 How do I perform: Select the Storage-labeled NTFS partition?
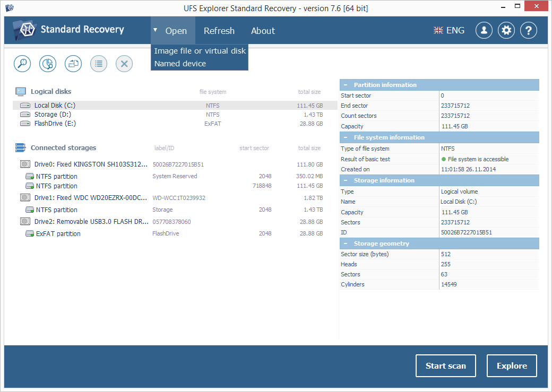pos(175,210)
